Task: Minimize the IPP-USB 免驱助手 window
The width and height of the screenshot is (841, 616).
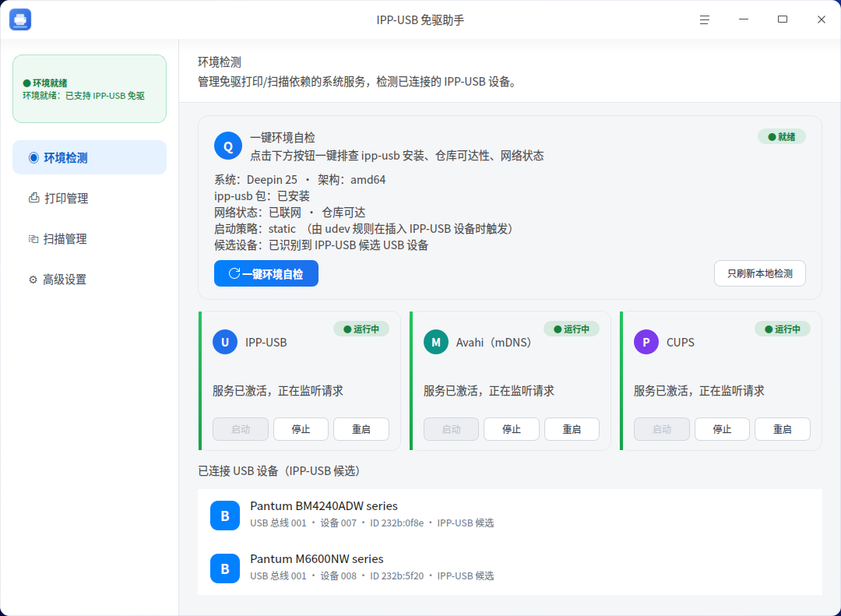Action: pos(744,19)
